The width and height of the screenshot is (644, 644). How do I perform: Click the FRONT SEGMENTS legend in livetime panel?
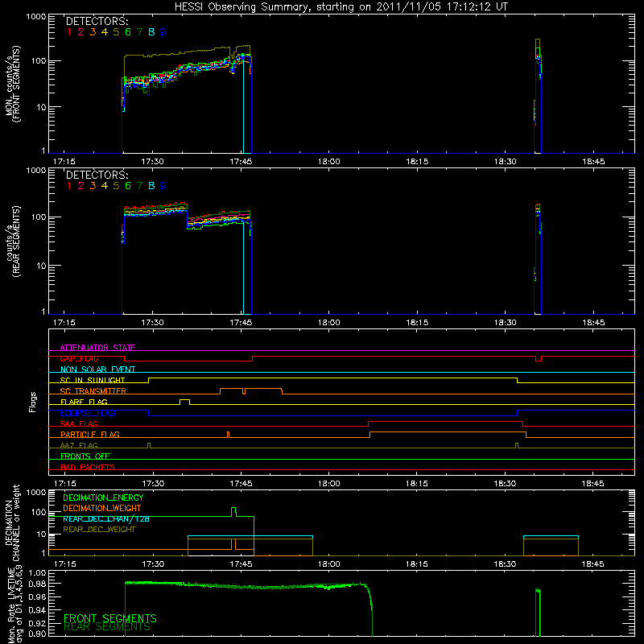[110, 618]
